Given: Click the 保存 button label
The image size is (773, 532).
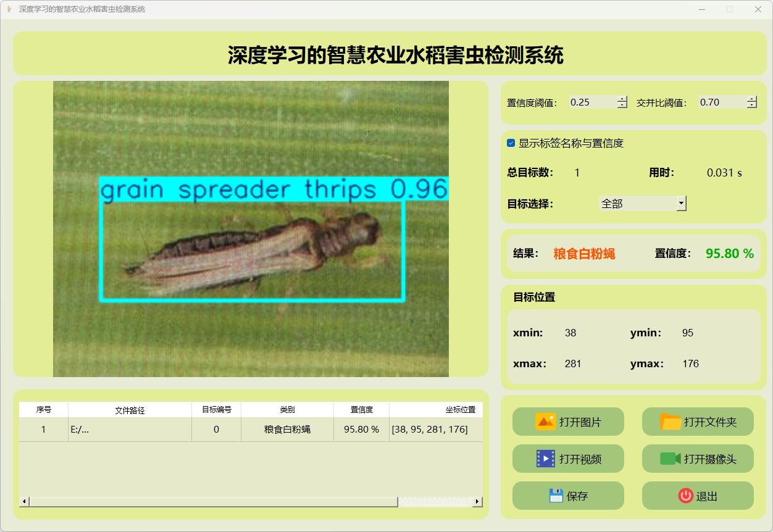Looking at the screenshot, I should (577, 496).
